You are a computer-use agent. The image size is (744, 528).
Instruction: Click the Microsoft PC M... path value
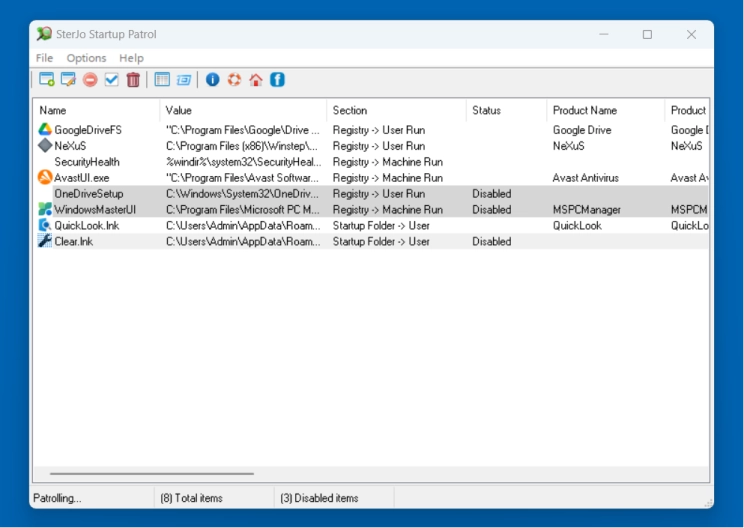pos(242,210)
